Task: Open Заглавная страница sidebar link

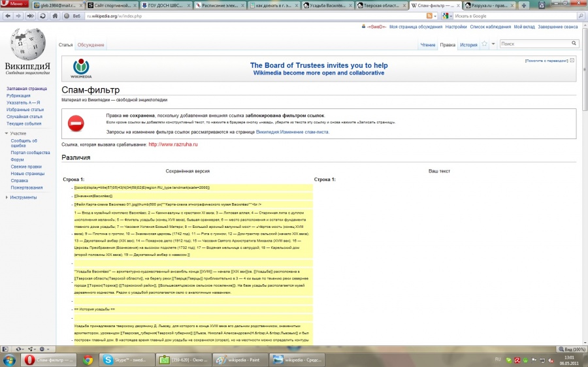Action: (27, 89)
